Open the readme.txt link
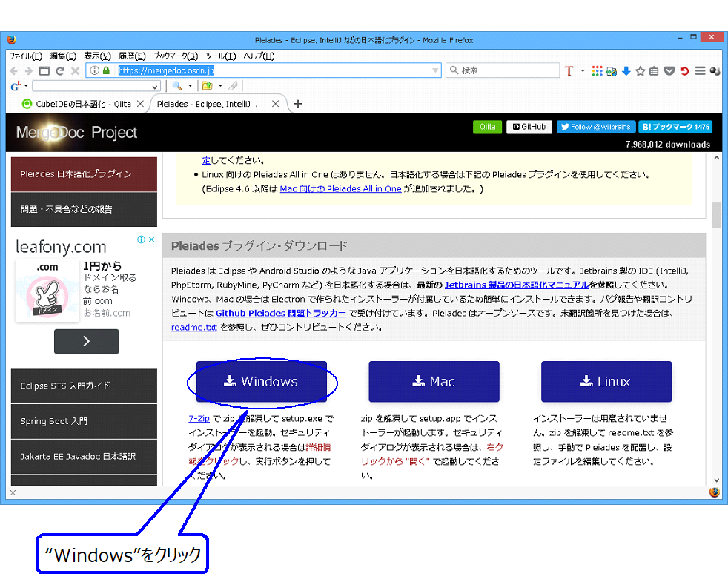Image resolution: width=728 pixels, height=585 pixels. tap(193, 327)
